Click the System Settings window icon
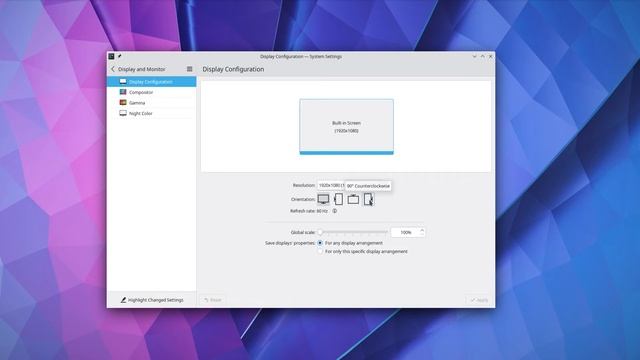Screen dimensions: 640x360 click(111, 56)
